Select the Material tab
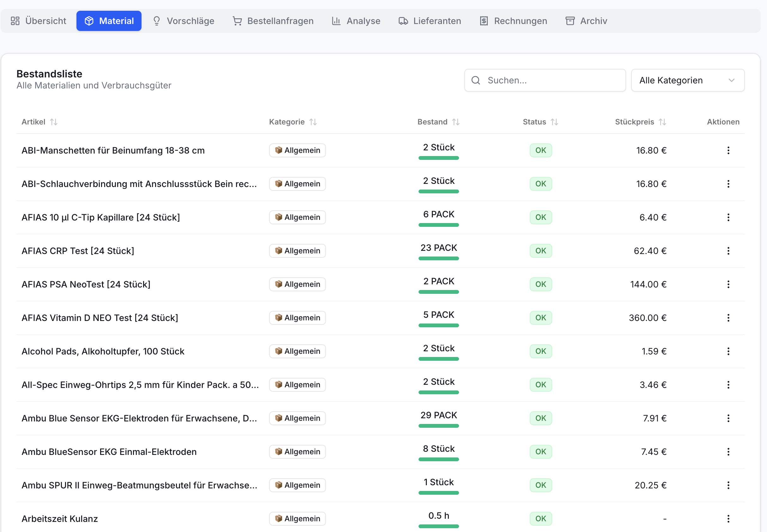The image size is (767, 532). click(109, 21)
